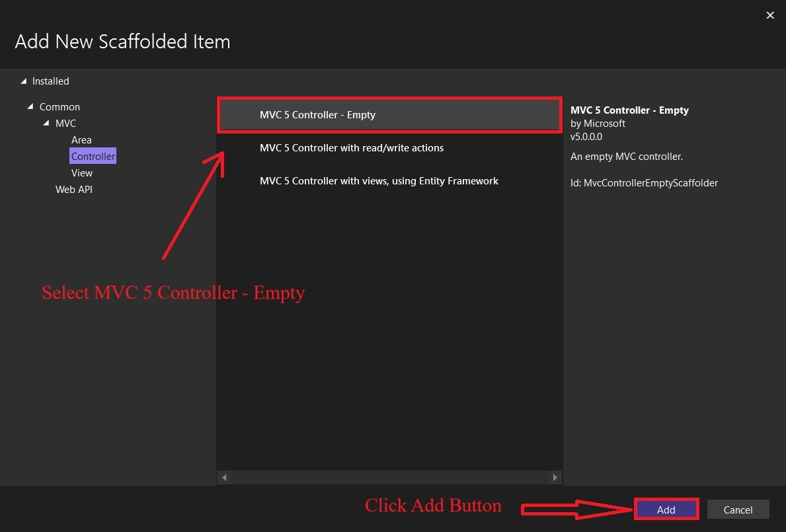Open the Web API category
Viewport: 786px width, 532px height.
coord(74,190)
